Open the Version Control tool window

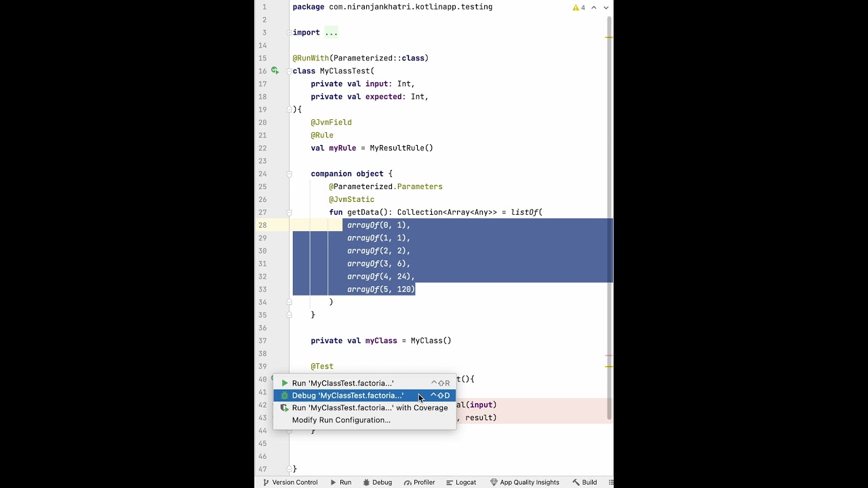click(290, 483)
